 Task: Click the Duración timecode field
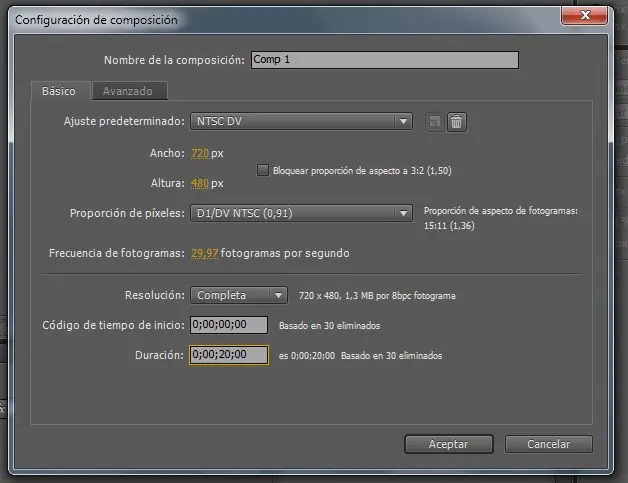(229, 355)
